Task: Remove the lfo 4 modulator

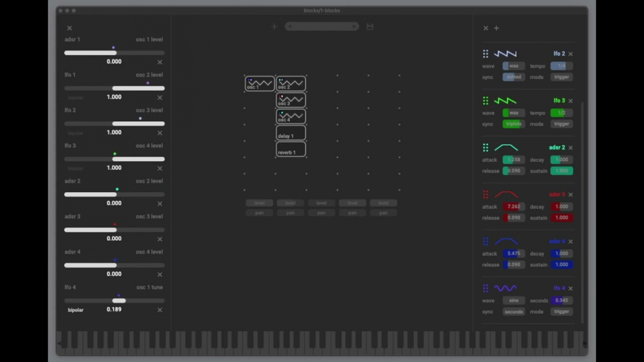Action: (x=570, y=288)
